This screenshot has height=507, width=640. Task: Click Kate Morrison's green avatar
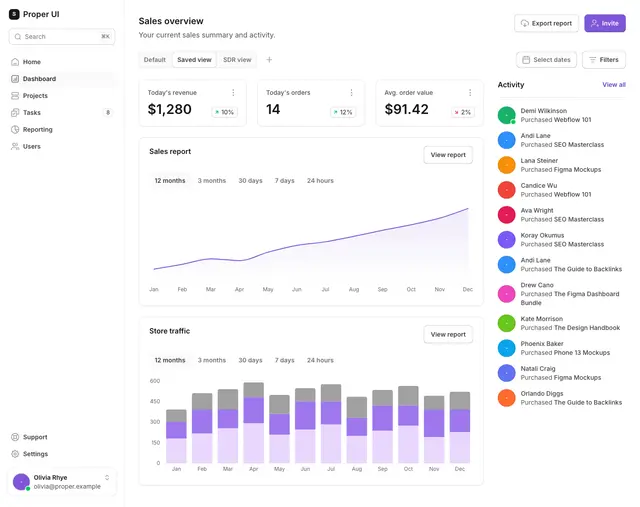507,323
